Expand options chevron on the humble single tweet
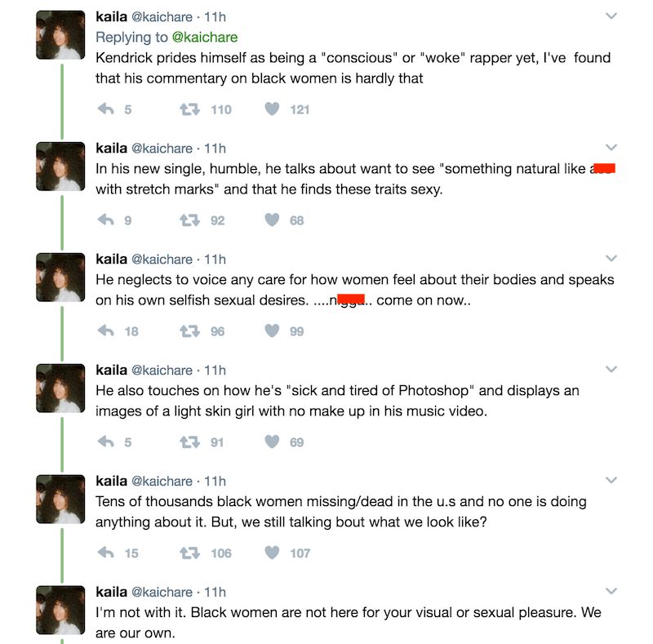The width and height of the screenshot is (653, 644). (x=611, y=148)
